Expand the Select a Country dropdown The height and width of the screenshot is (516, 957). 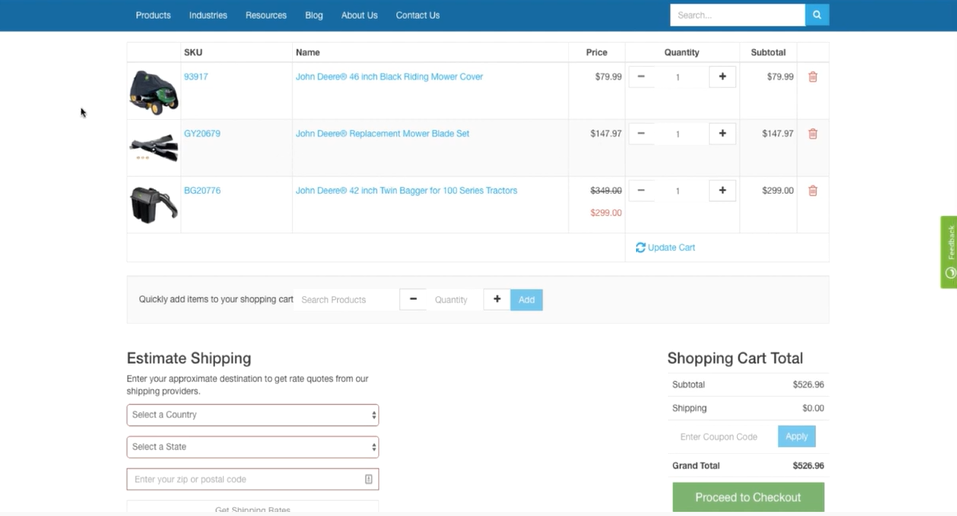pyautogui.click(x=253, y=415)
